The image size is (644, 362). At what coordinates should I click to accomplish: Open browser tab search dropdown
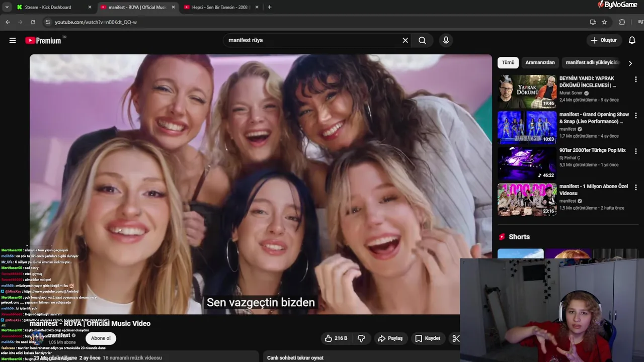pyautogui.click(x=7, y=7)
